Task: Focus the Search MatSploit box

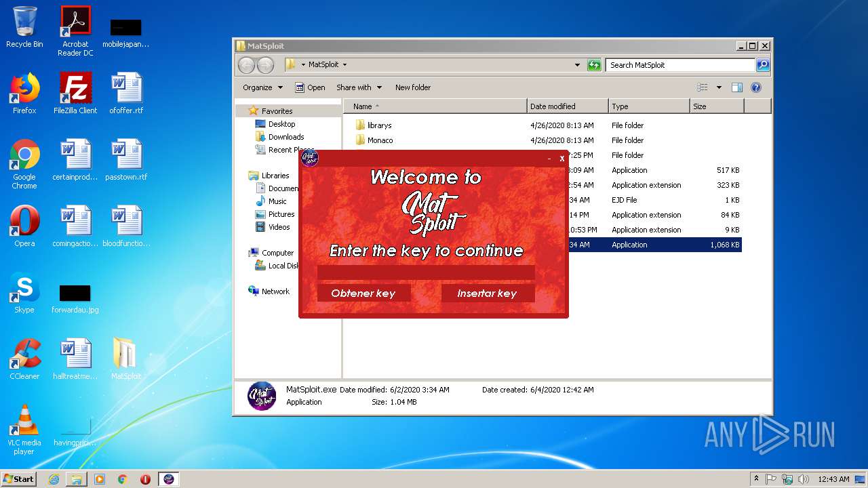Action: pyautogui.click(x=680, y=65)
